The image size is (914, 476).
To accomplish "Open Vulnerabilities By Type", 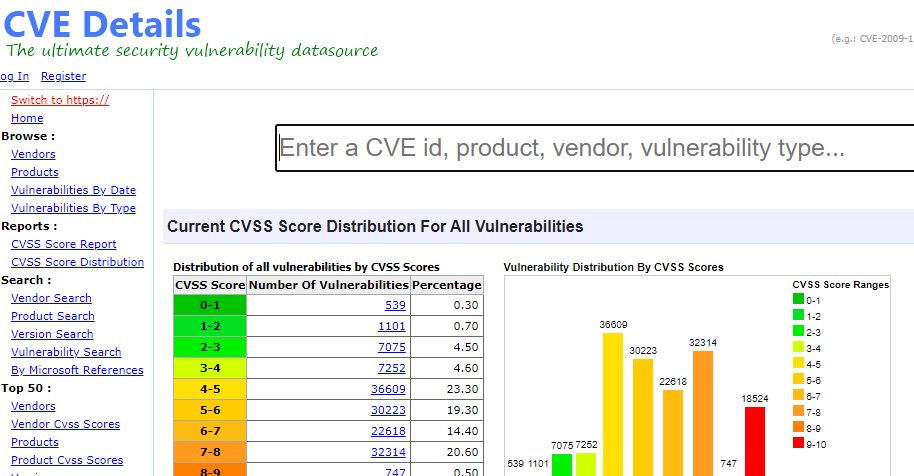I will (73, 209).
